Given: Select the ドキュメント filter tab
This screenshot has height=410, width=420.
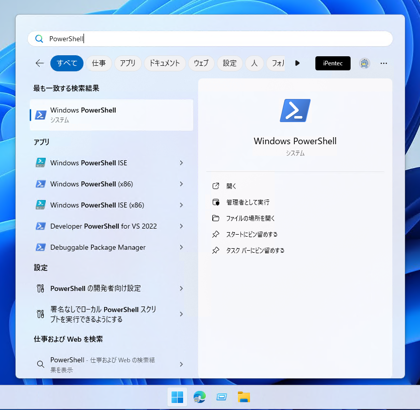Looking at the screenshot, I should coord(165,63).
